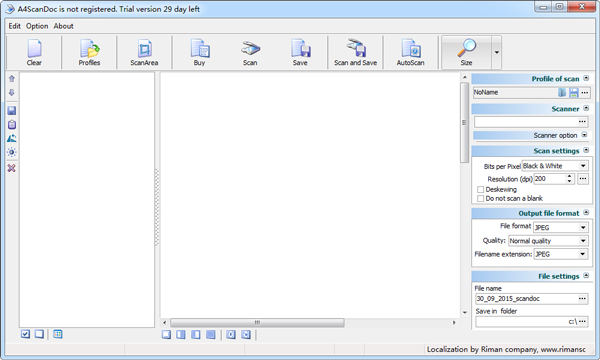The height and width of the screenshot is (360, 600).
Task: Click the first blank page view icon under preview
Action: (166, 335)
